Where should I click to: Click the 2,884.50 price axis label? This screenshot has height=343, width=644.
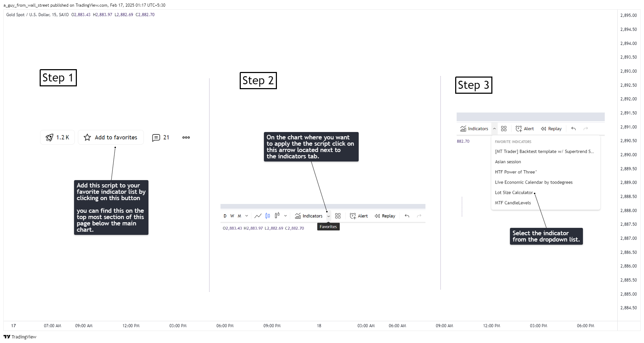(629, 308)
